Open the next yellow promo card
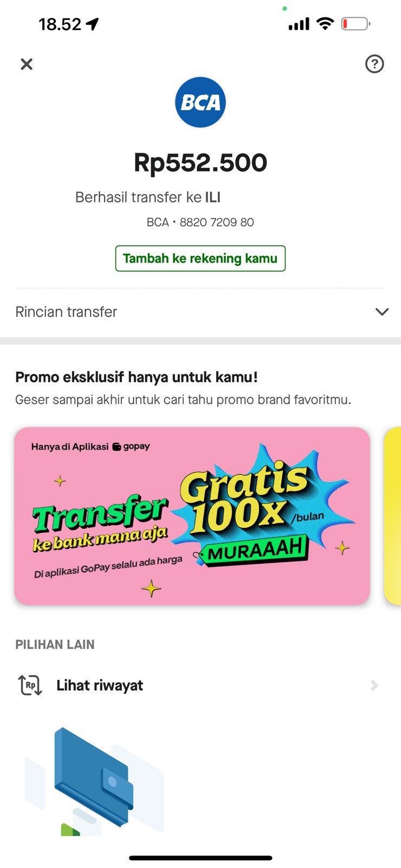The image size is (401, 868). 392,516
